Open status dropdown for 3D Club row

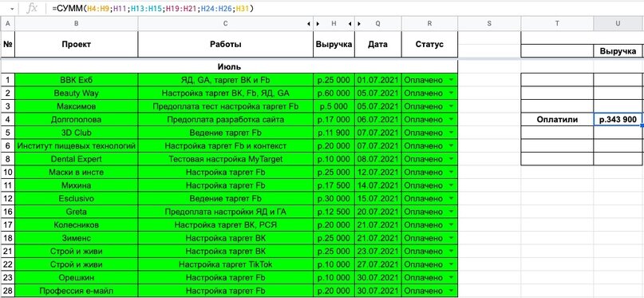(452, 133)
